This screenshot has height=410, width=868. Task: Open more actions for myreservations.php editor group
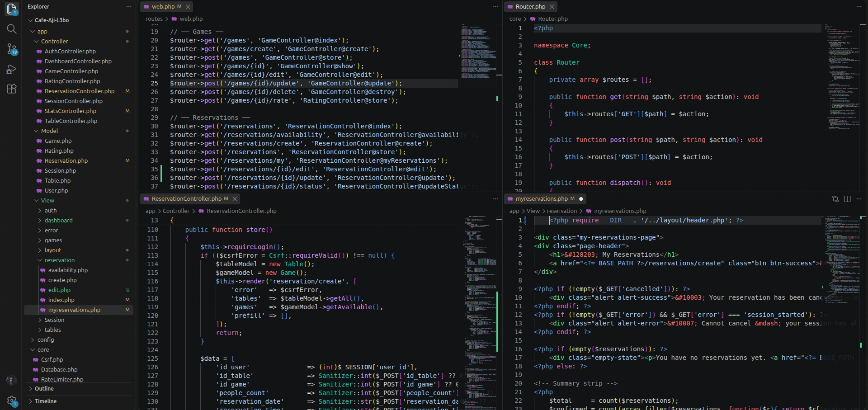859,199
